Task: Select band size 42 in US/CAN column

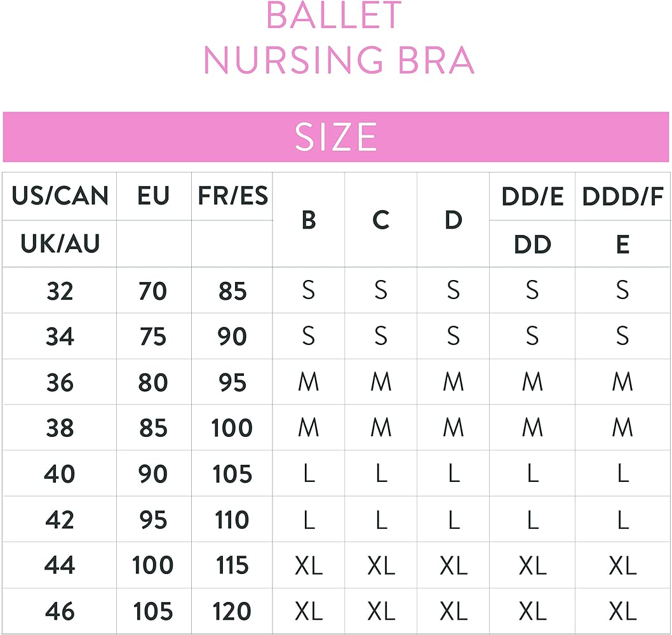Action: click(x=60, y=519)
